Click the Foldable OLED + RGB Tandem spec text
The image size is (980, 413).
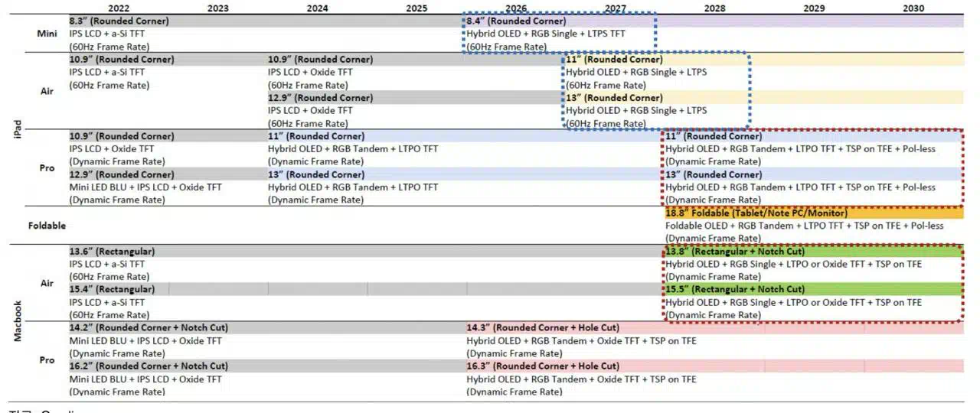point(804,226)
